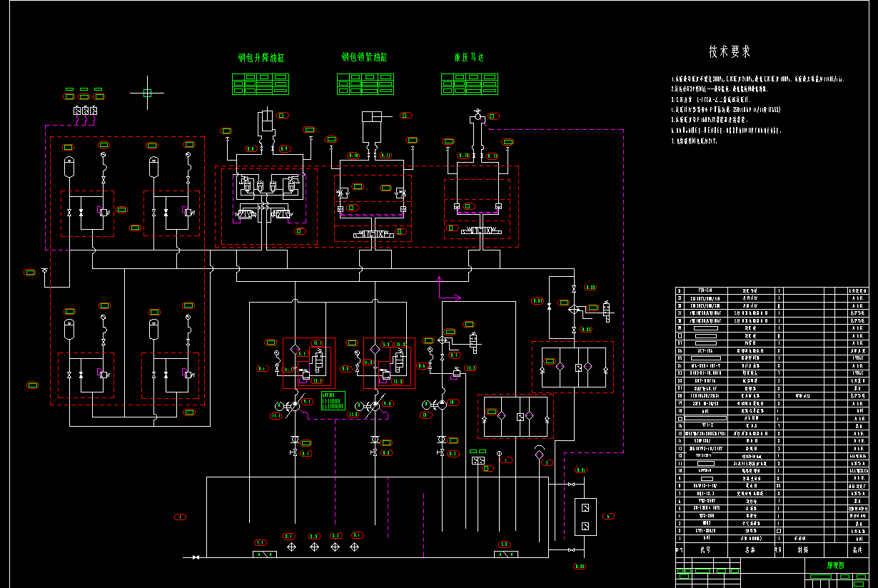
Task: Click the heater symbol at balloon 7.1
Action: pos(266,554)
